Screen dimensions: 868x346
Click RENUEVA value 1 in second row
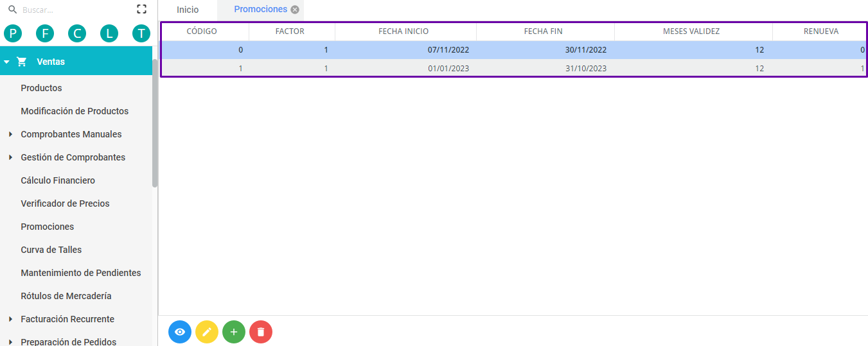point(862,68)
